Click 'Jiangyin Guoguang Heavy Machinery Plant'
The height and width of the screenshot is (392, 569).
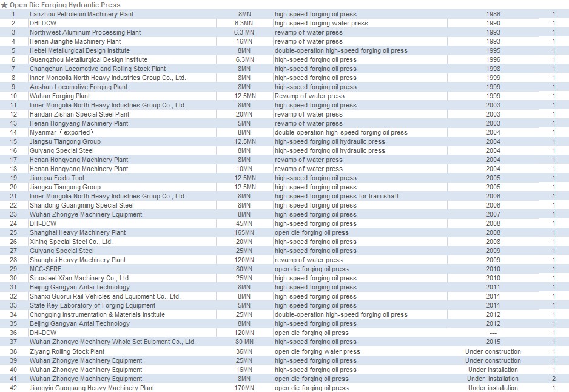(92, 388)
